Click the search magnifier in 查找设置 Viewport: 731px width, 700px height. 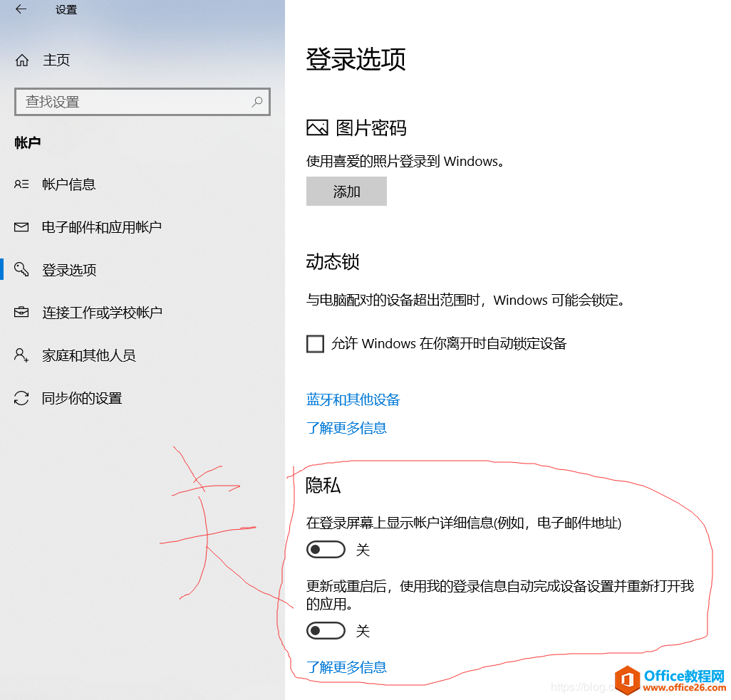click(256, 102)
